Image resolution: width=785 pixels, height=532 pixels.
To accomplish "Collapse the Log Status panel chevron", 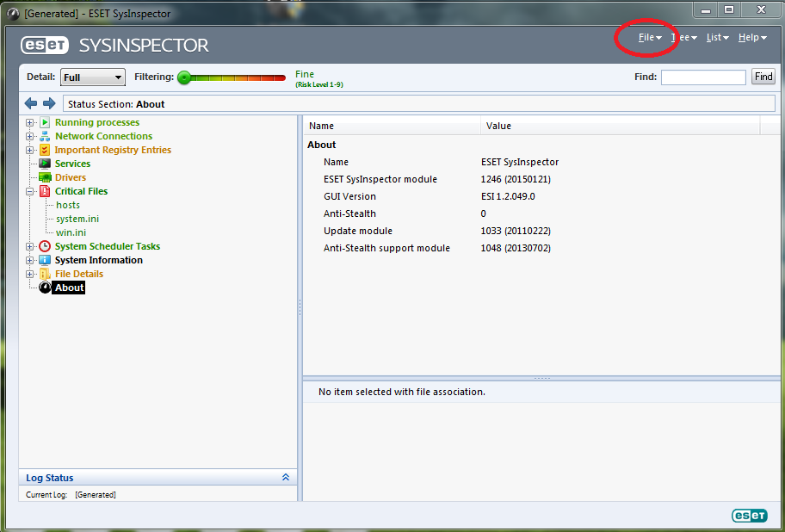I will [286, 478].
